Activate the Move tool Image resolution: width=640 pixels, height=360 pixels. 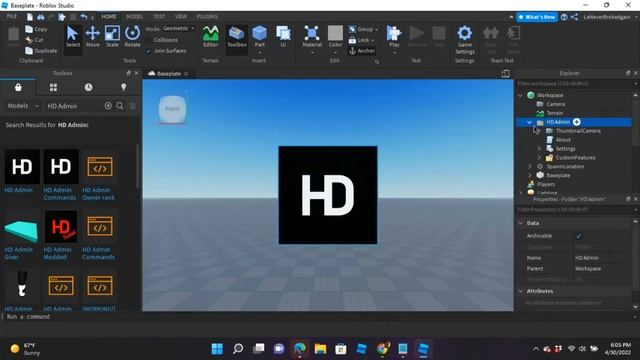click(93, 37)
